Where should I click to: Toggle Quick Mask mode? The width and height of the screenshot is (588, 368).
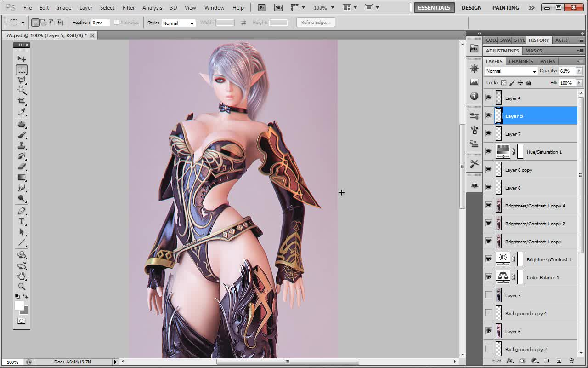[x=22, y=321]
